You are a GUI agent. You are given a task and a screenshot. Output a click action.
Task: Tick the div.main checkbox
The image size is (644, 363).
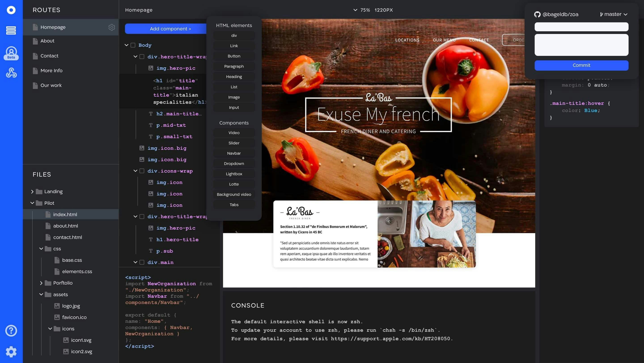142,262
